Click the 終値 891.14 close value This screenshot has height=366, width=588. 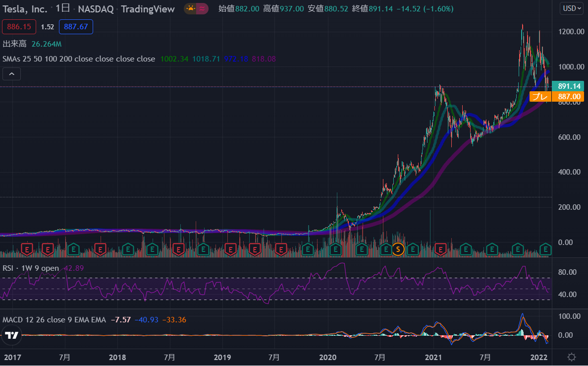[x=373, y=8]
